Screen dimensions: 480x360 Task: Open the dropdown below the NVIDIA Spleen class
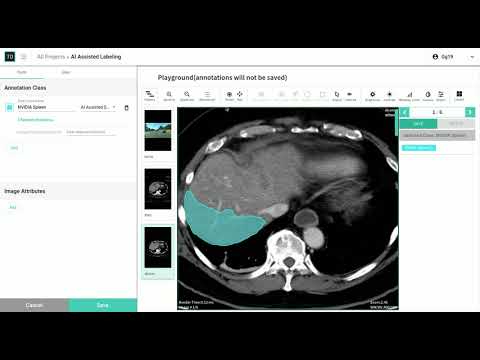click(x=91, y=132)
